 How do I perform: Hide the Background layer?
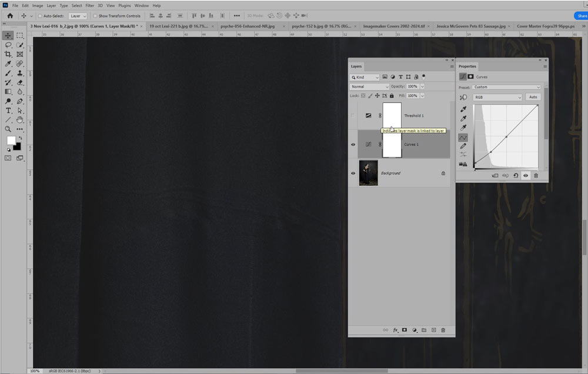coord(353,173)
